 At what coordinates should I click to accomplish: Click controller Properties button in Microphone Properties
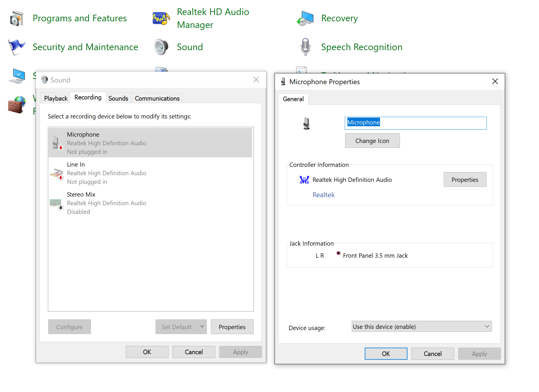(x=465, y=180)
